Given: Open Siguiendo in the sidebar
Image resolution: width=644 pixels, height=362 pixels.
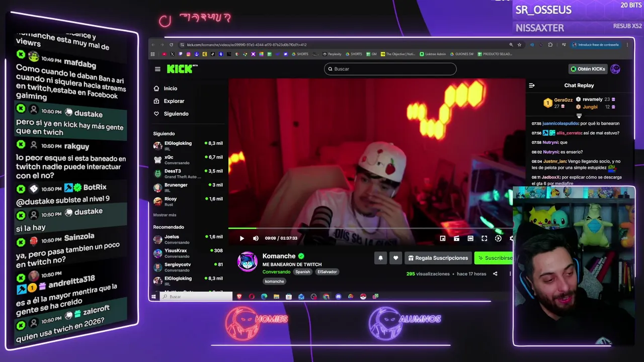Looking at the screenshot, I should (176, 114).
